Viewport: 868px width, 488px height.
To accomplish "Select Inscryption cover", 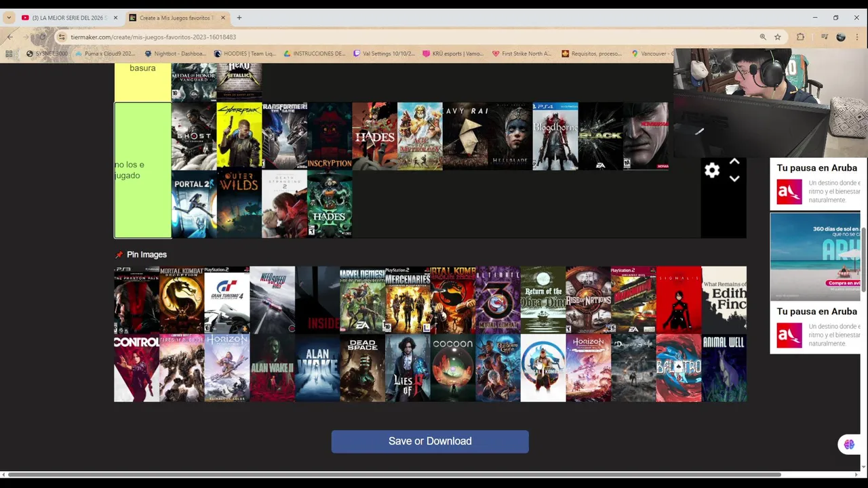I will coord(330,136).
